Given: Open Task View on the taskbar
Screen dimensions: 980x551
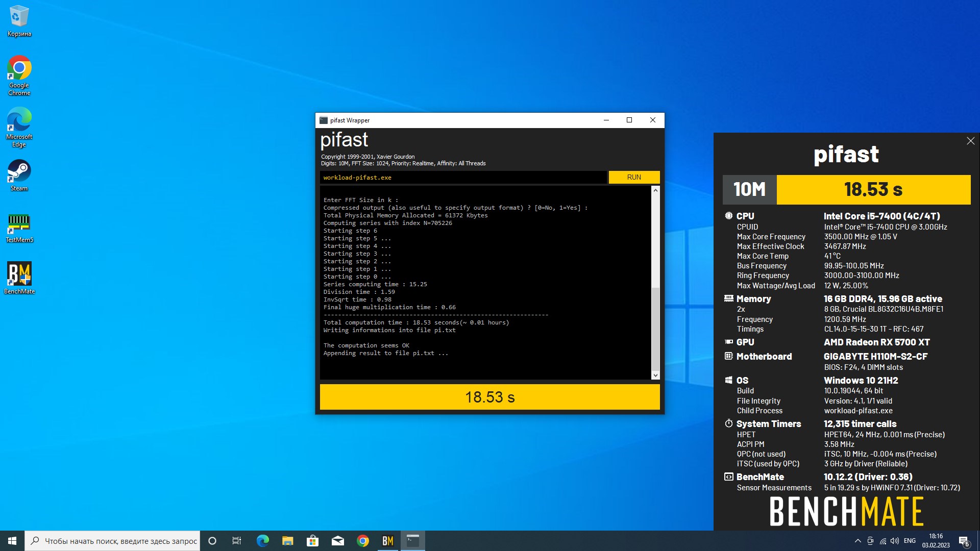Looking at the screenshot, I should 237,541.
